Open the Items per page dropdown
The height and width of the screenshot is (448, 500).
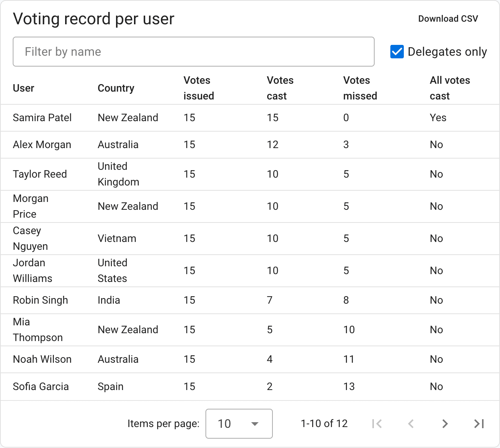(239, 424)
